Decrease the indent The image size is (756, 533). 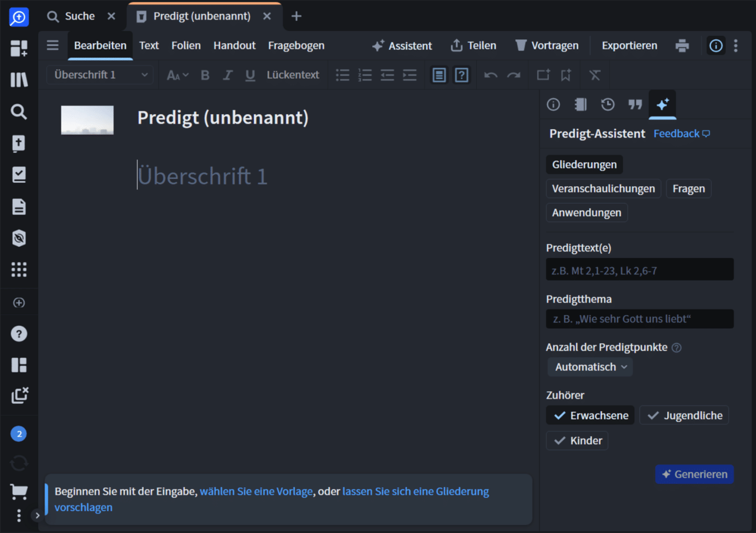pos(387,75)
